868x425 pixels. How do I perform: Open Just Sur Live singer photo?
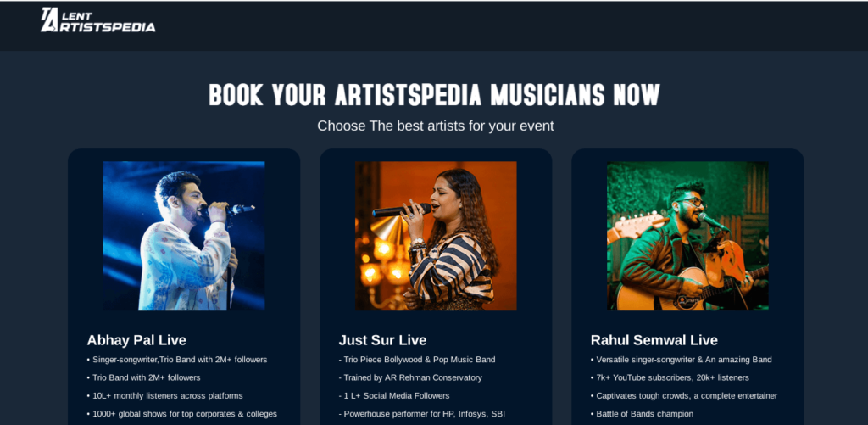[436, 236]
